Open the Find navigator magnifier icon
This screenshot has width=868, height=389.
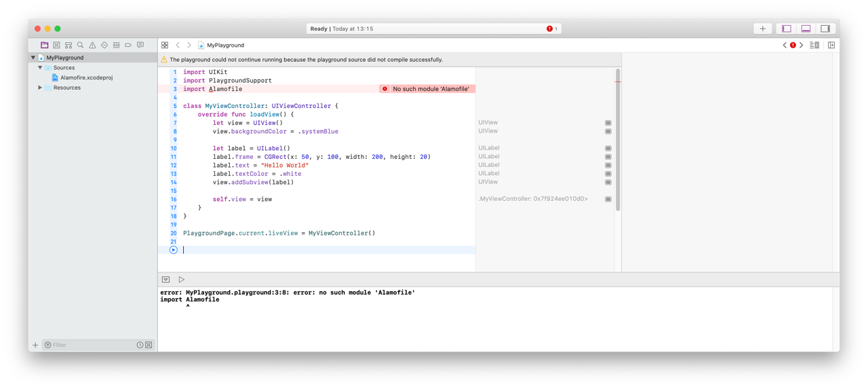[80, 45]
